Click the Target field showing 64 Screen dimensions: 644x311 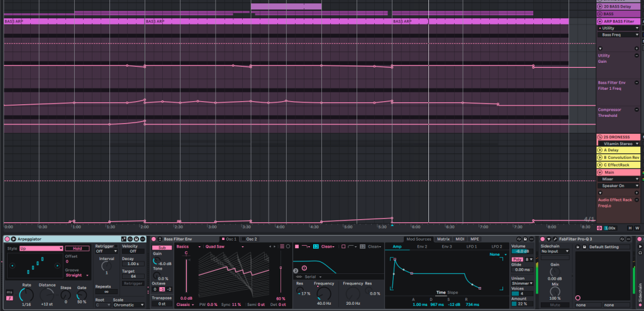133,276
